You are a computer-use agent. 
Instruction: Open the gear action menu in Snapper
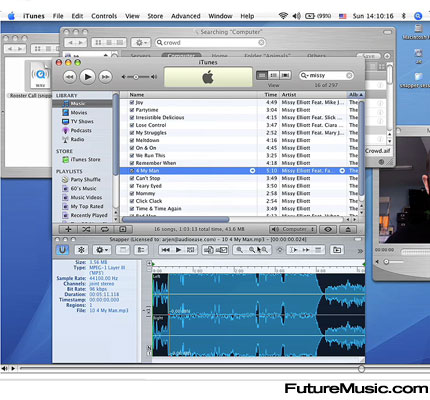pyautogui.click(x=102, y=250)
